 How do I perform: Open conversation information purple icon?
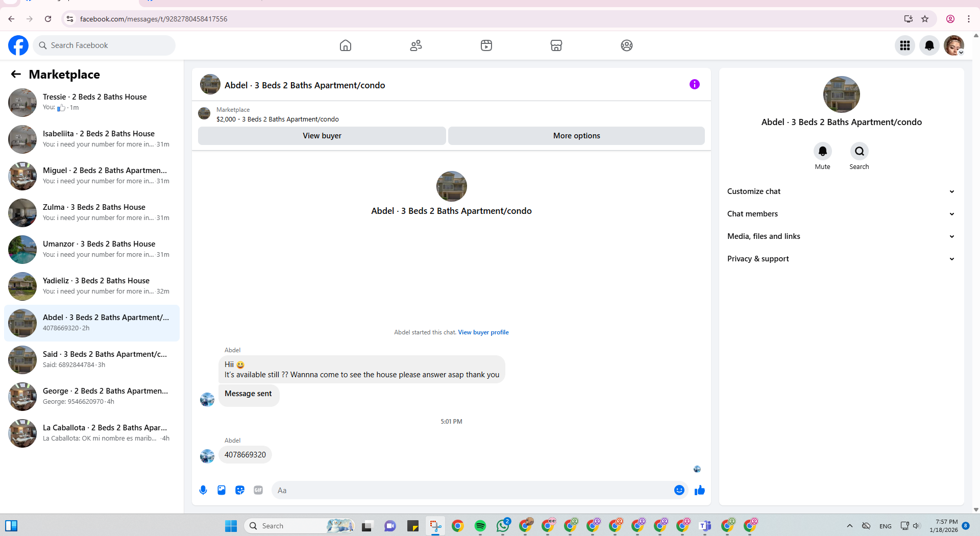[x=695, y=84]
